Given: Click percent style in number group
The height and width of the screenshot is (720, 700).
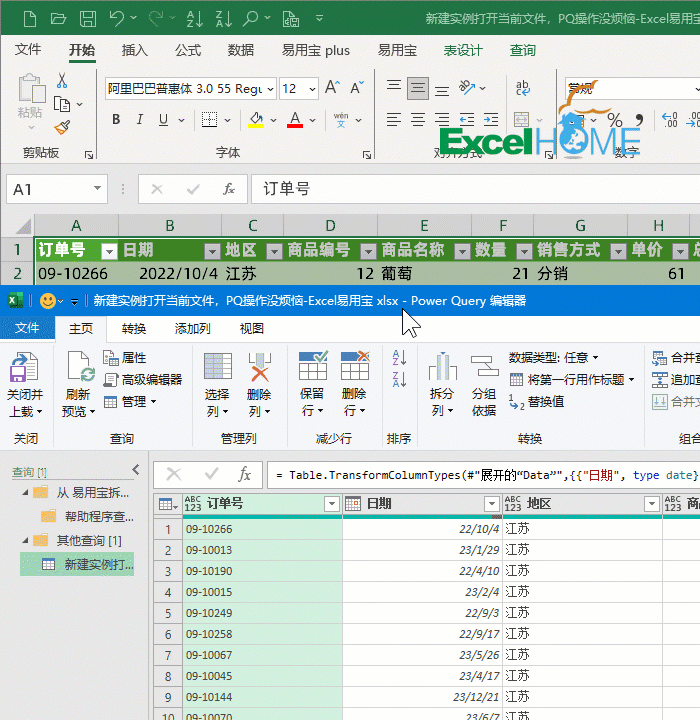Looking at the screenshot, I should coord(615,121).
